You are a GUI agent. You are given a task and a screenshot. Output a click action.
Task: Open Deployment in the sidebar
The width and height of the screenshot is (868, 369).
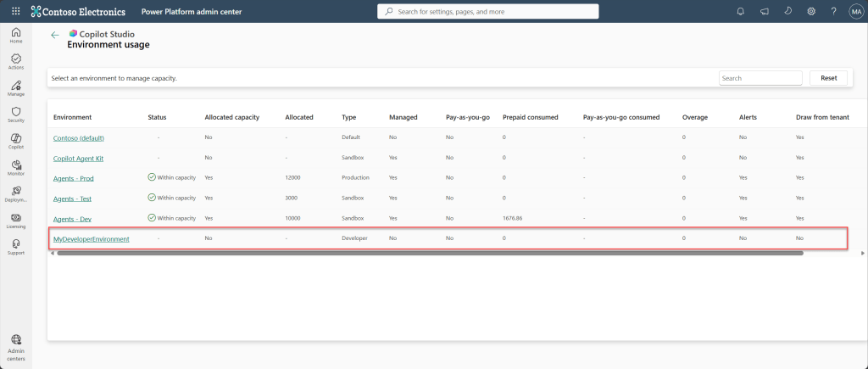pos(16,194)
